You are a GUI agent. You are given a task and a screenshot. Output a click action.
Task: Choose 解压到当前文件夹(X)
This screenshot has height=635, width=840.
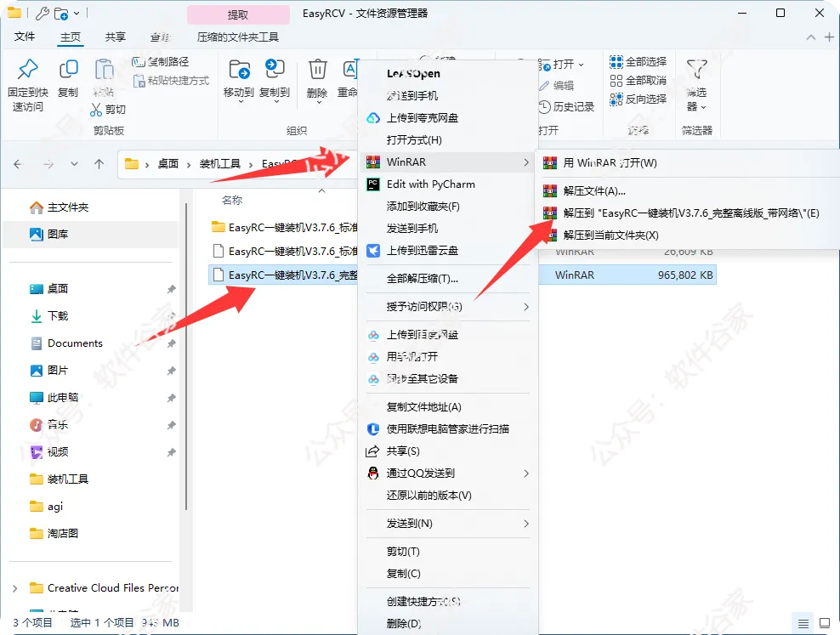coord(689,235)
